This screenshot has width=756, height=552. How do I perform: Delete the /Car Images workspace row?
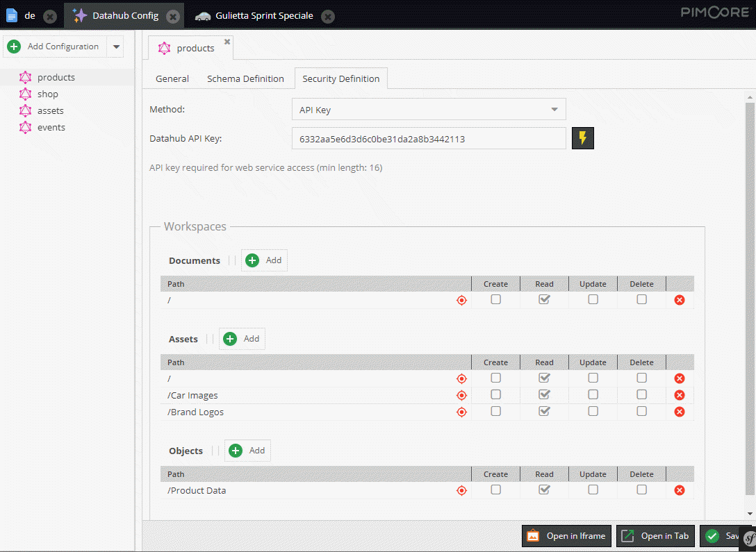680,395
